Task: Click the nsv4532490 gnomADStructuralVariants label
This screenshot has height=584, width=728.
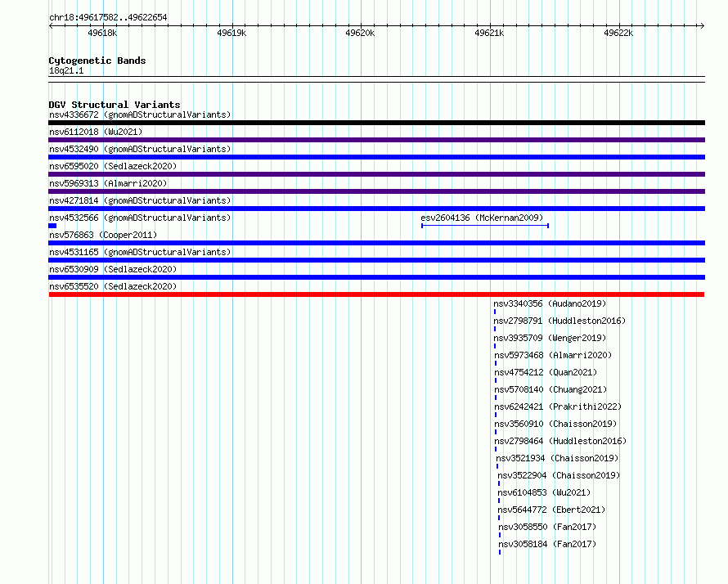Action: [140, 149]
